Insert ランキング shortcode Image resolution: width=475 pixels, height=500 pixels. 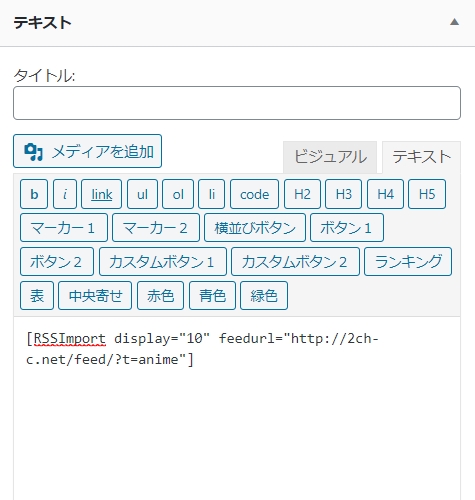pyautogui.click(x=408, y=262)
